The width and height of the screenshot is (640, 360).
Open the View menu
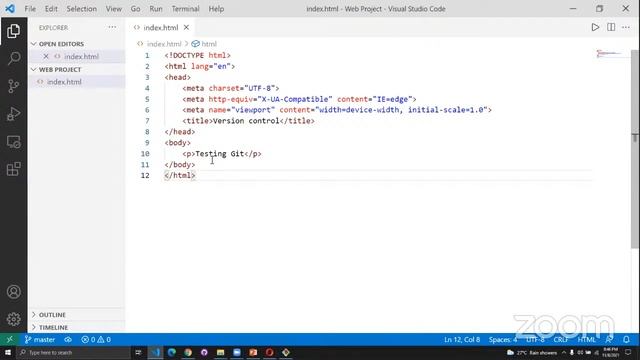coord(113,9)
